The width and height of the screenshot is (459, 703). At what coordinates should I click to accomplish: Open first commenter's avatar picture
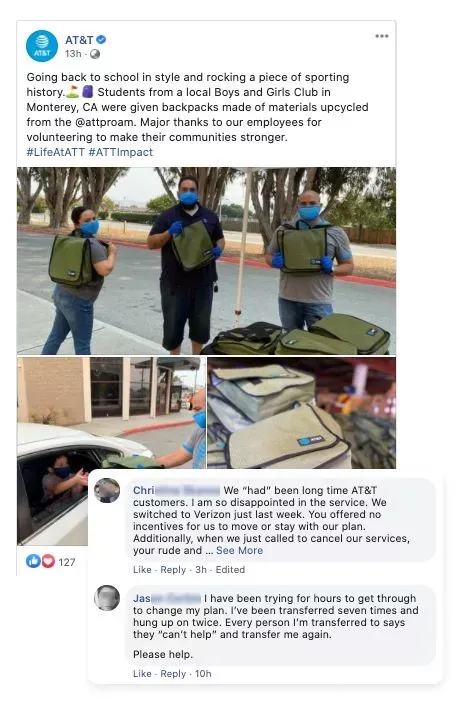click(x=107, y=490)
